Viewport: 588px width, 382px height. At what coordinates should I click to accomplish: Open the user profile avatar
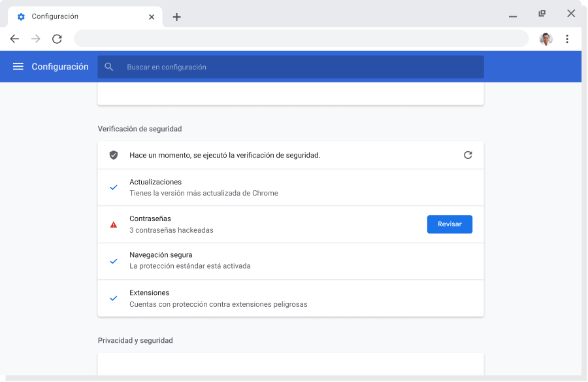[546, 39]
